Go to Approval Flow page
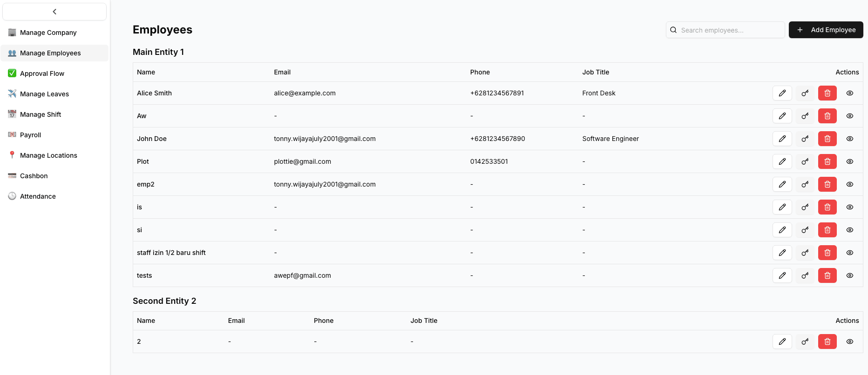Screen dimensions: 868x375 coord(42,74)
